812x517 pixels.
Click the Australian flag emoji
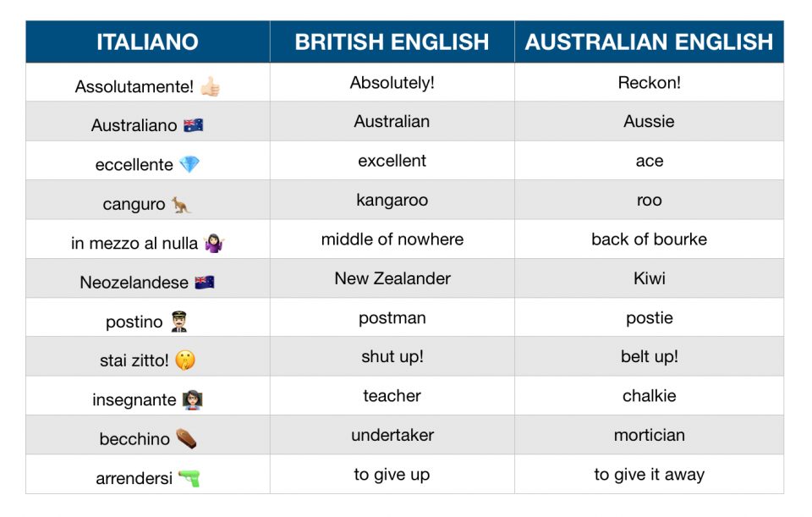click(x=193, y=125)
